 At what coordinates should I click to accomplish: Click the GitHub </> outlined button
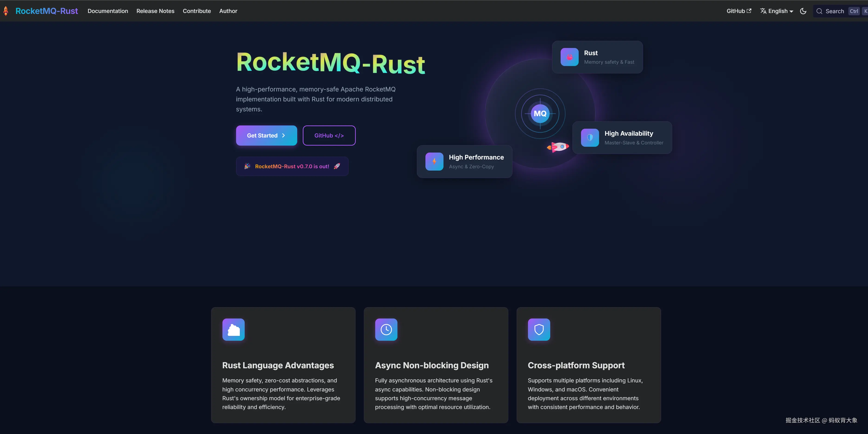pos(329,135)
